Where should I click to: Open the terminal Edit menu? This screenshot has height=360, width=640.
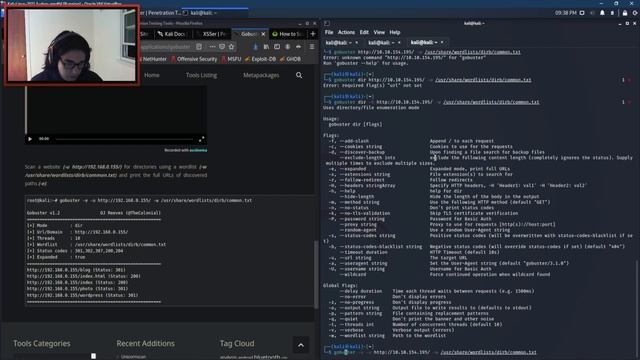click(364, 32)
